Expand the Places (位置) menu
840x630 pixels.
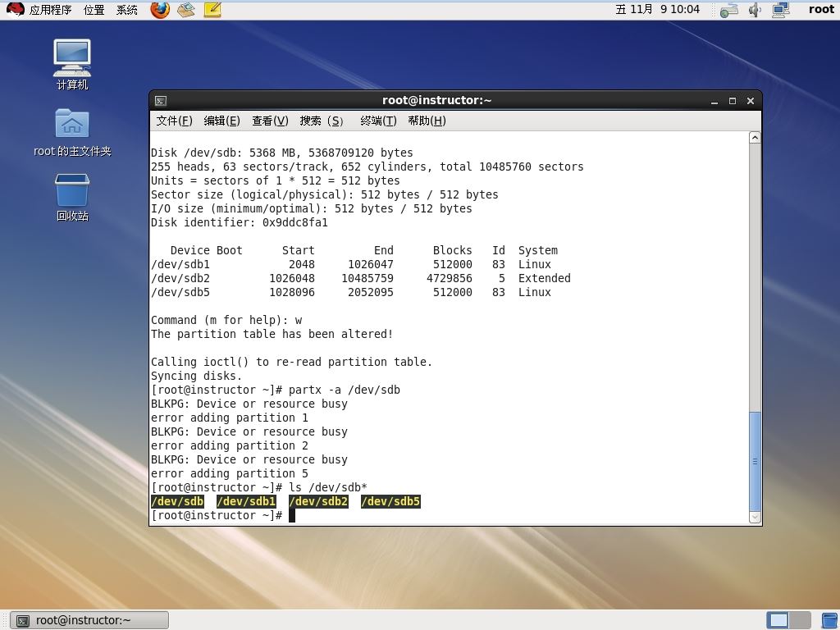coord(94,10)
